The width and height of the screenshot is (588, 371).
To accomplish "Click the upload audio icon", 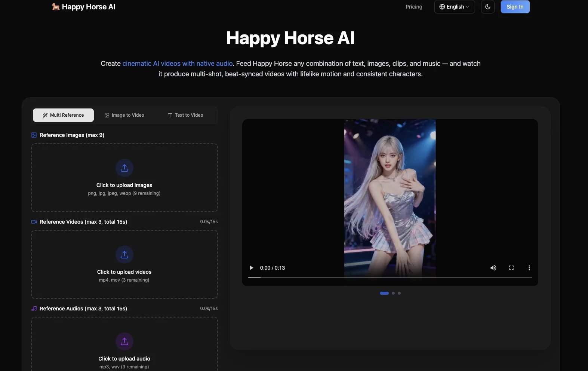I will point(124,341).
